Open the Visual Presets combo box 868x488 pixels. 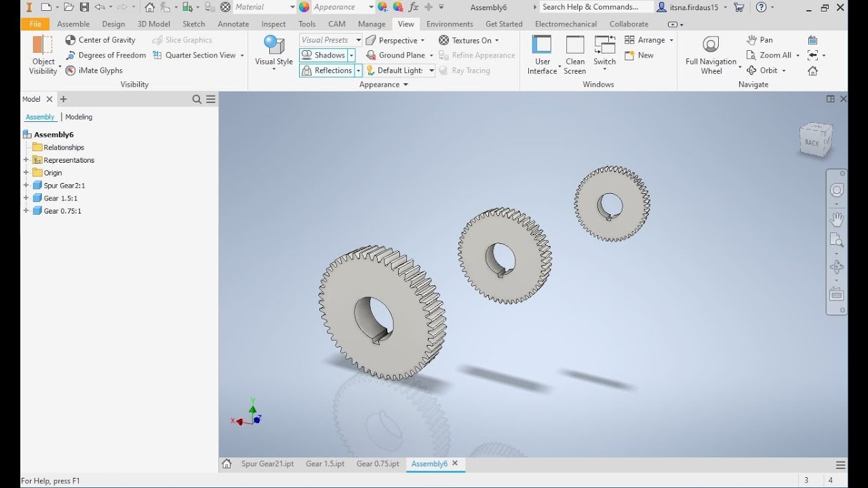330,40
